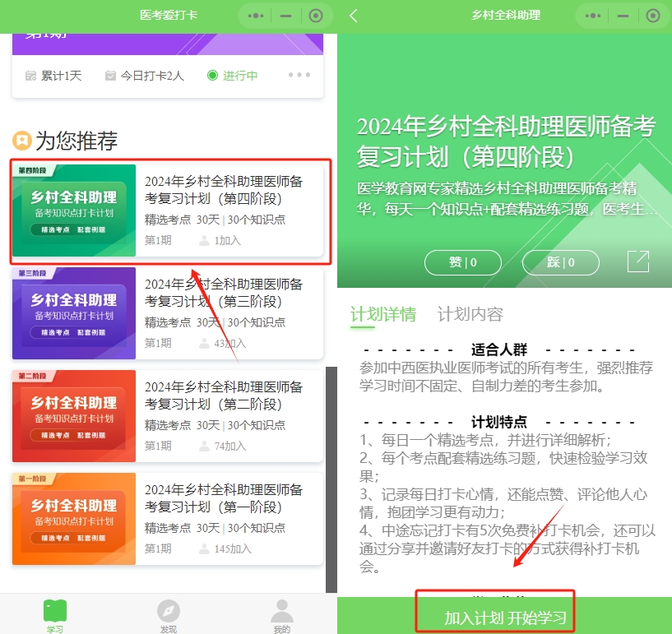
Task: Open the 学习 tab in bottom navigation
Action: click(x=55, y=615)
